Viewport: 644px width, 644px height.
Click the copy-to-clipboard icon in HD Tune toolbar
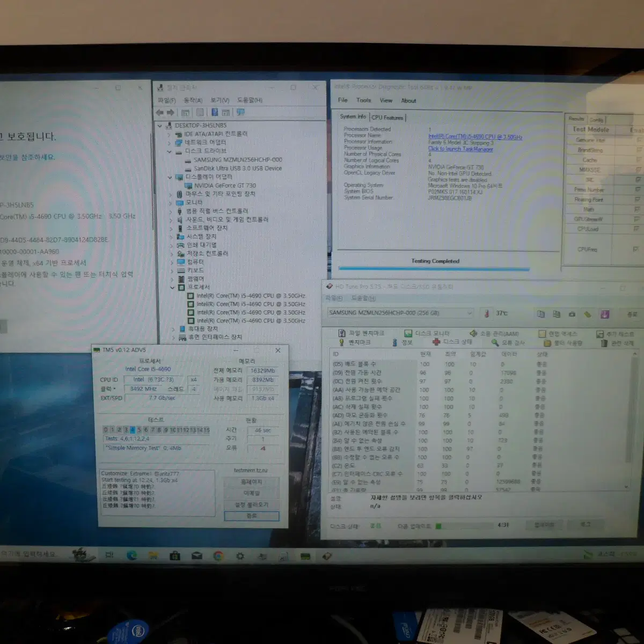pyautogui.click(x=540, y=314)
